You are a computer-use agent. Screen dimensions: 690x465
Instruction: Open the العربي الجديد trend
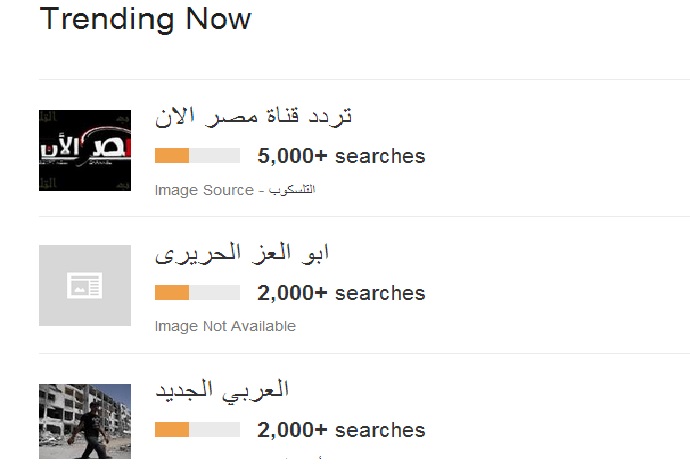pos(222,389)
